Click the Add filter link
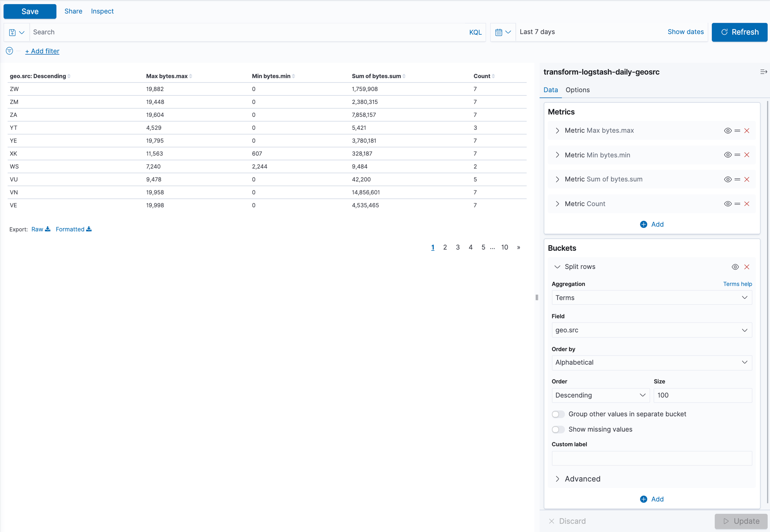Viewport: 770px width, 532px height. [42, 51]
